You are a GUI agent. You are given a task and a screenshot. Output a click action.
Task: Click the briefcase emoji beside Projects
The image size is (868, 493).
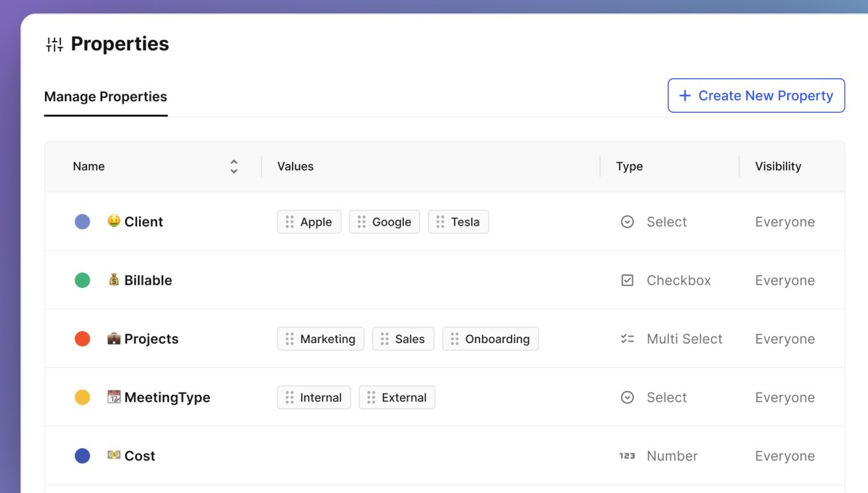(x=115, y=338)
